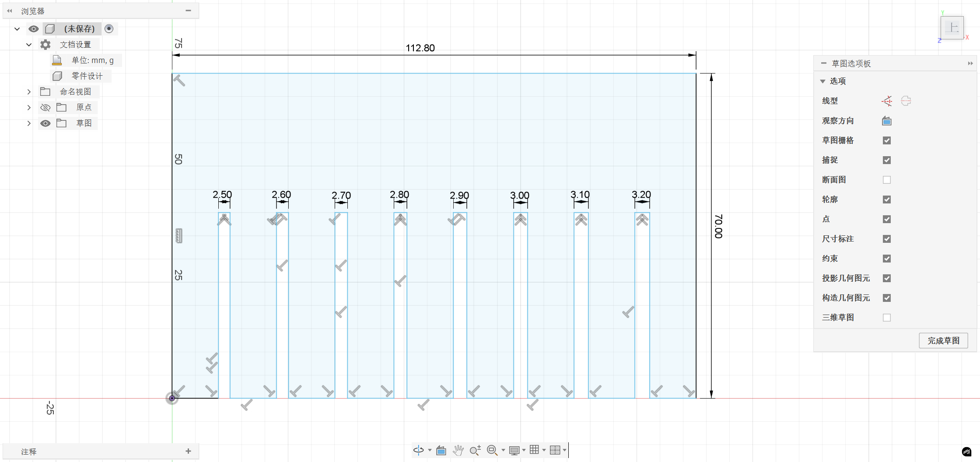Toggle the 尺寸标注 checkbox
The width and height of the screenshot is (980, 462).
887,239
